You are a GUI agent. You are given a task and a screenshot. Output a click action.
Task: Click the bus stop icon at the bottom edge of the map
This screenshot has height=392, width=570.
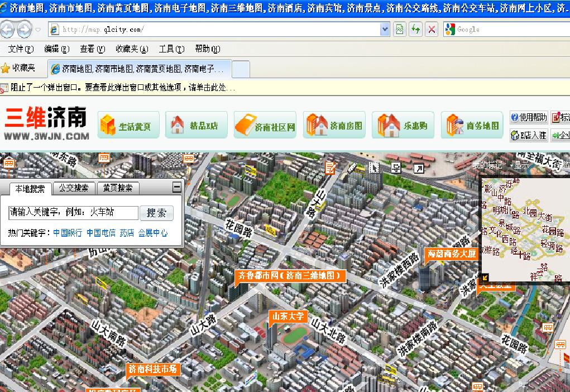point(478,386)
